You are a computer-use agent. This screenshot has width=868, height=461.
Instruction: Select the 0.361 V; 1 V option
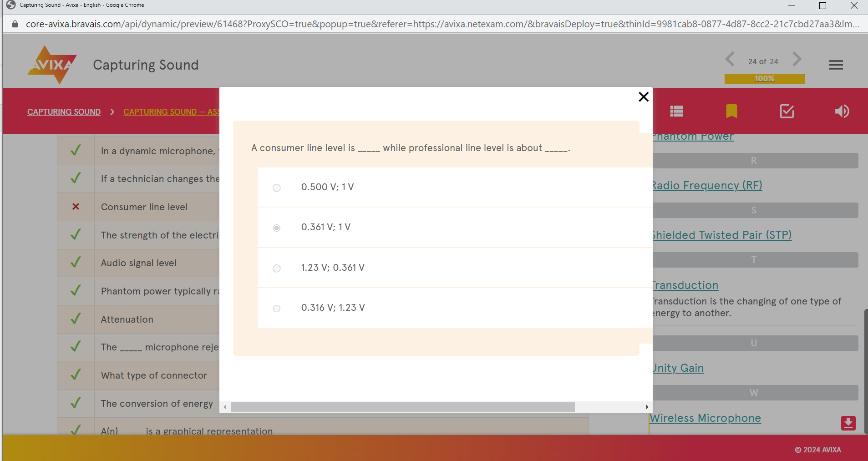pyautogui.click(x=276, y=228)
